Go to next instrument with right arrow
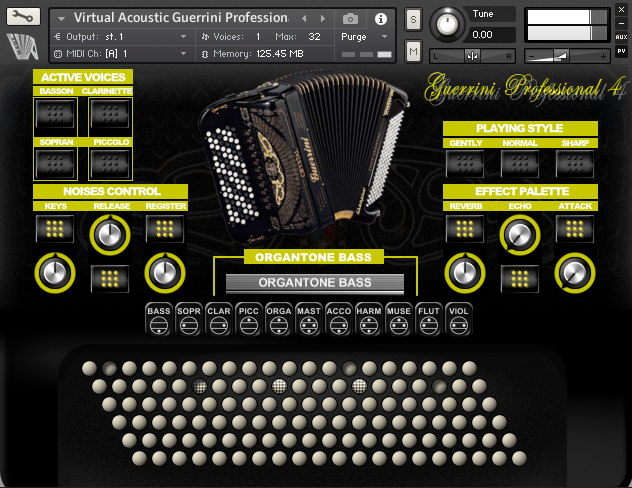 click(x=323, y=19)
